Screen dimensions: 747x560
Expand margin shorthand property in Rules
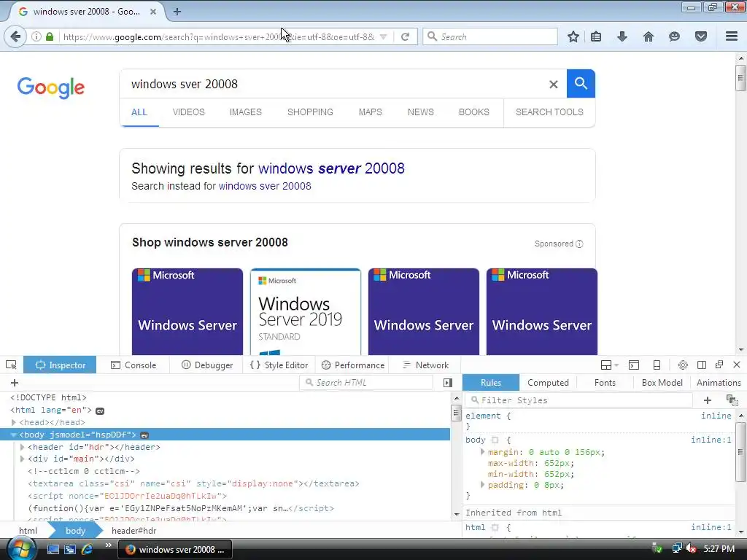(x=482, y=452)
